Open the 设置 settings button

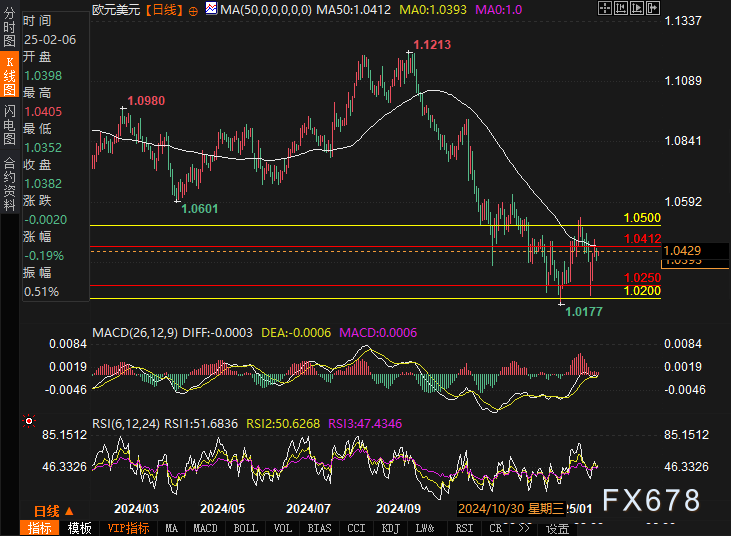(557, 528)
